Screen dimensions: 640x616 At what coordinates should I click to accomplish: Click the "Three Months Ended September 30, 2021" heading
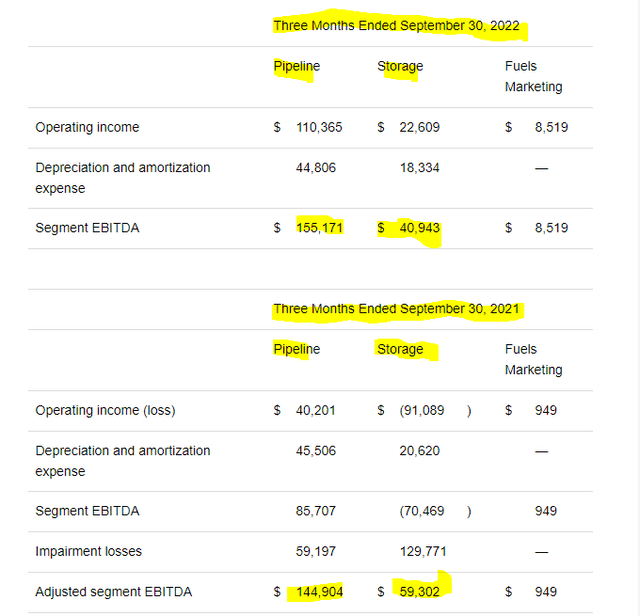[396, 309]
